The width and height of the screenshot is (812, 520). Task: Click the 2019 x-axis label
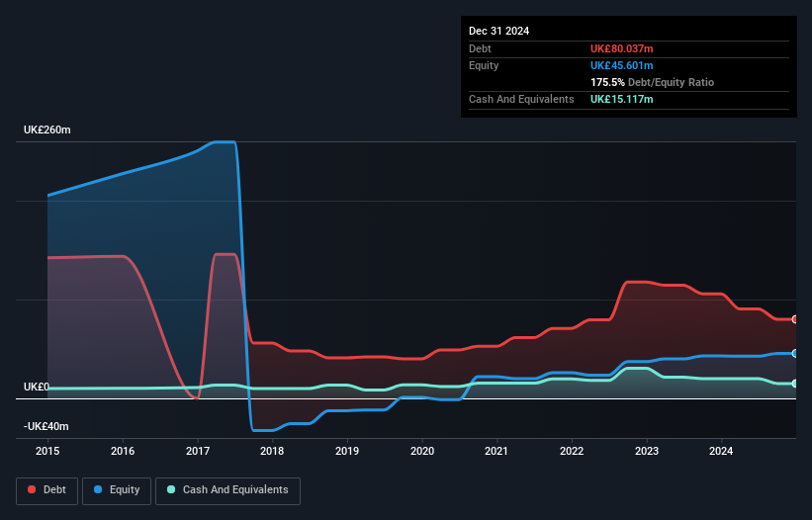pyautogui.click(x=347, y=451)
